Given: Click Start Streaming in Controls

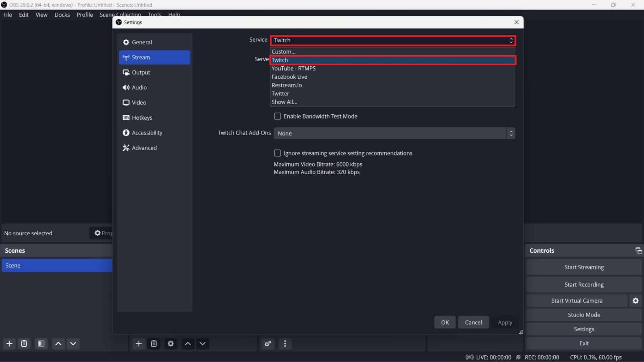Looking at the screenshot, I should [x=584, y=267].
